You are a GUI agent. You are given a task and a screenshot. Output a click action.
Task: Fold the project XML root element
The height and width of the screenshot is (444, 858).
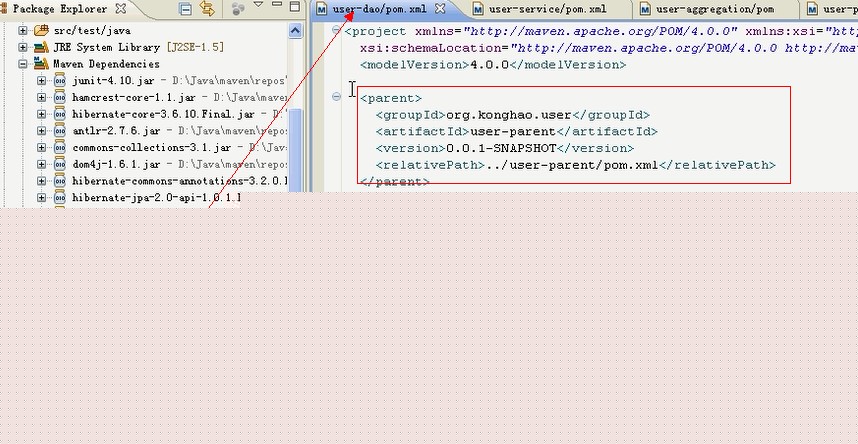pos(337,30)
